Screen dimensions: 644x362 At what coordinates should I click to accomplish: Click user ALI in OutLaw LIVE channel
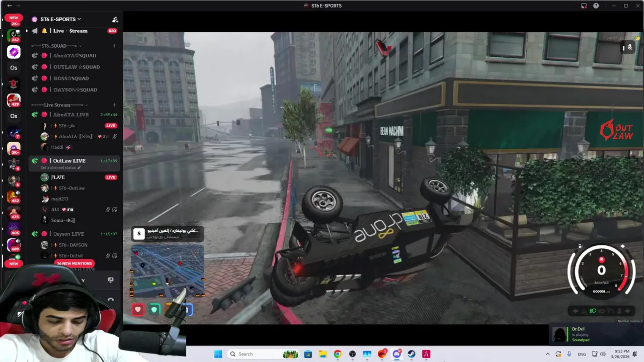[55, 210]
